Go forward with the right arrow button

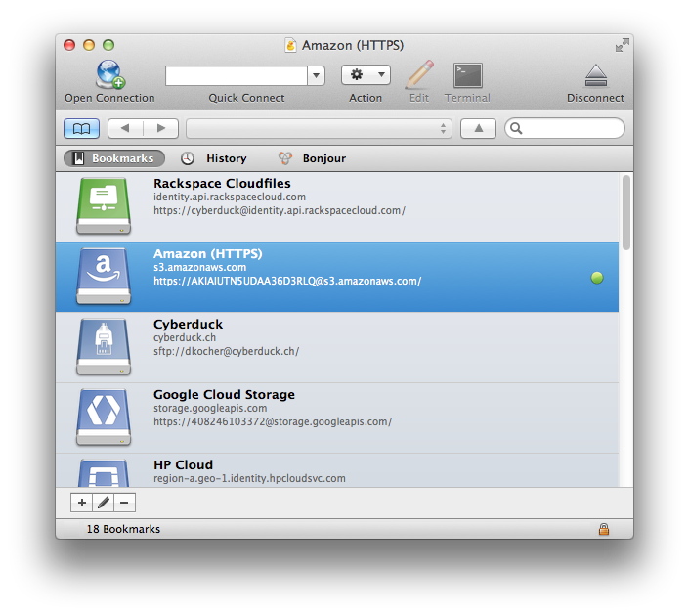pyautogui.click(x=161, y=128)
